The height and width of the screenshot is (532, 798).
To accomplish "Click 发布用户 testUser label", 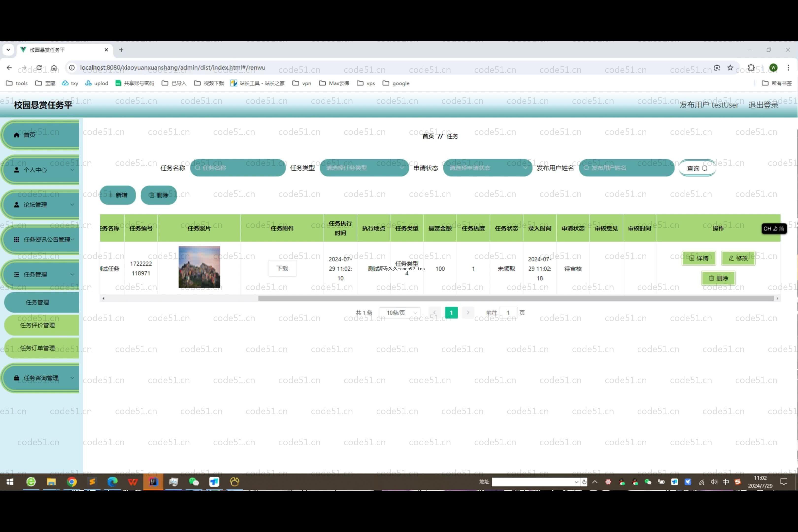I will [x=709, y=105].
